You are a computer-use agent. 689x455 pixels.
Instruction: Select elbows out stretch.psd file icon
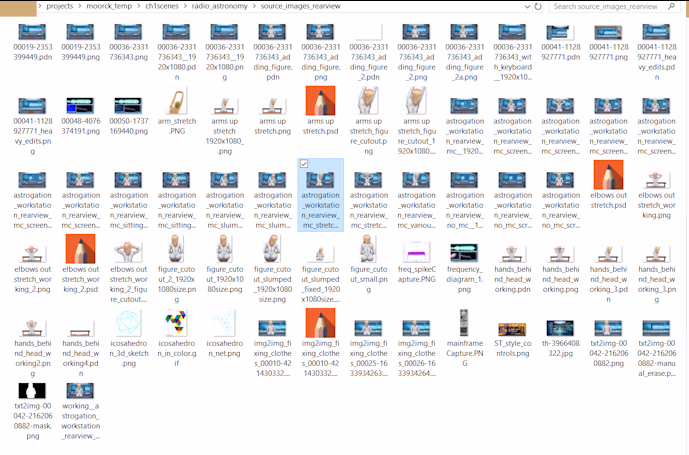(x=609, y=175)
